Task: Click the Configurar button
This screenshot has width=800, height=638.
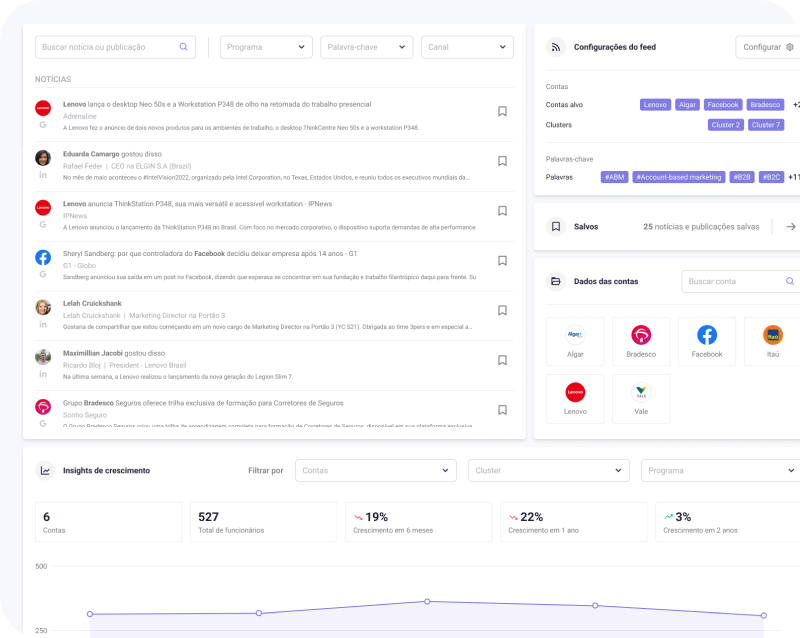Action: click(767, 47)
